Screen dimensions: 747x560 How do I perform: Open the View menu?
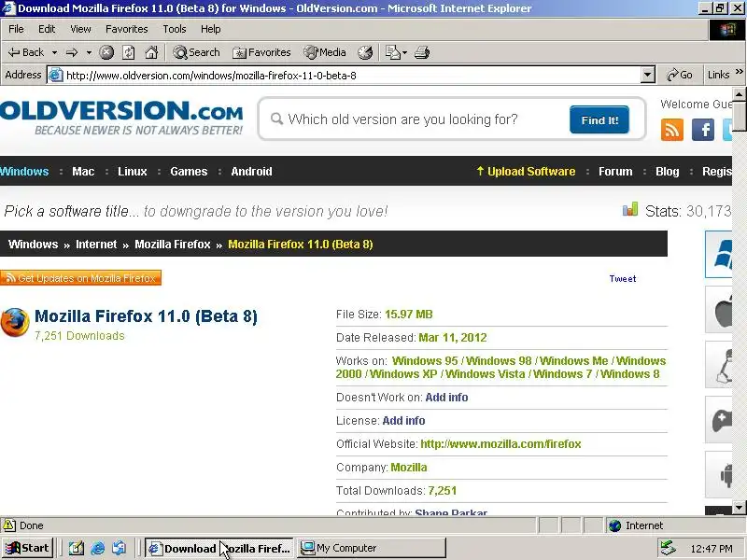pos(80,29)
